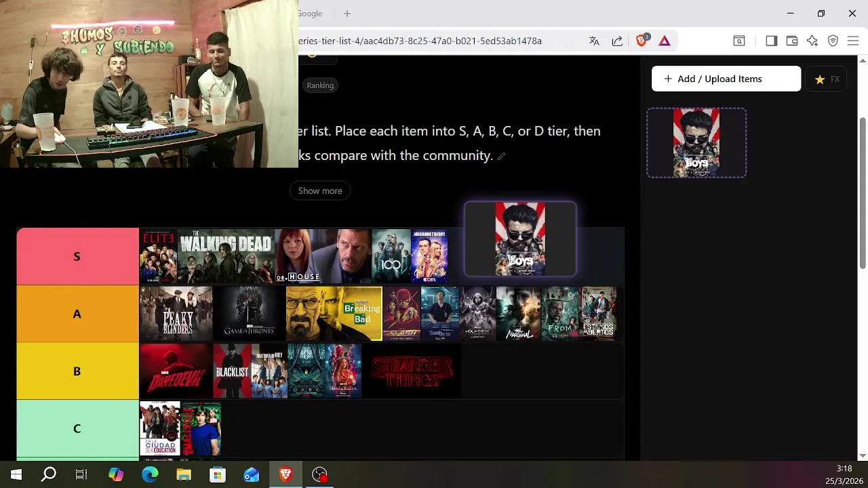Launch Copilot from the taskbar
Screen dimensions: 868x488
[x=116, y=474]
